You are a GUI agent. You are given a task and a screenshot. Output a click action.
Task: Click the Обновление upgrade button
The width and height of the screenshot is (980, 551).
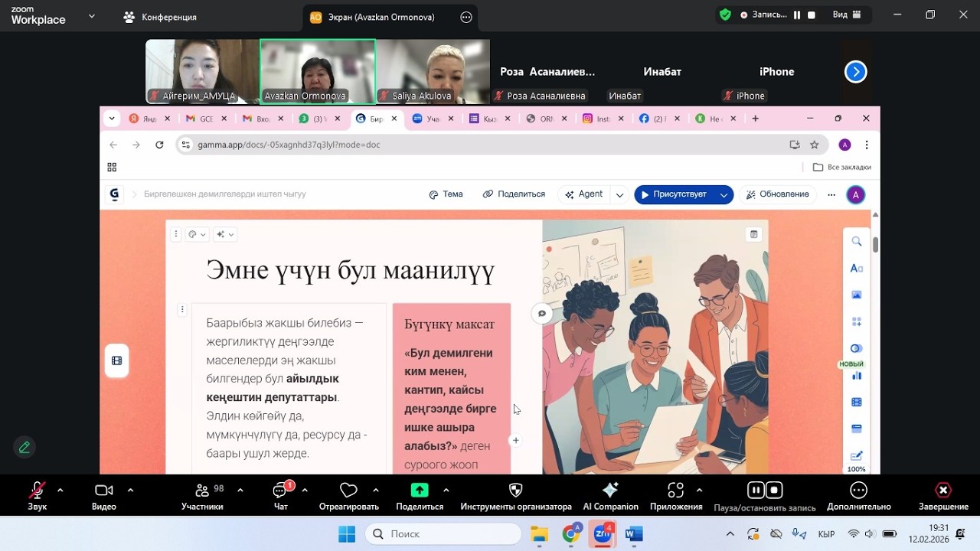click(777, 194)
